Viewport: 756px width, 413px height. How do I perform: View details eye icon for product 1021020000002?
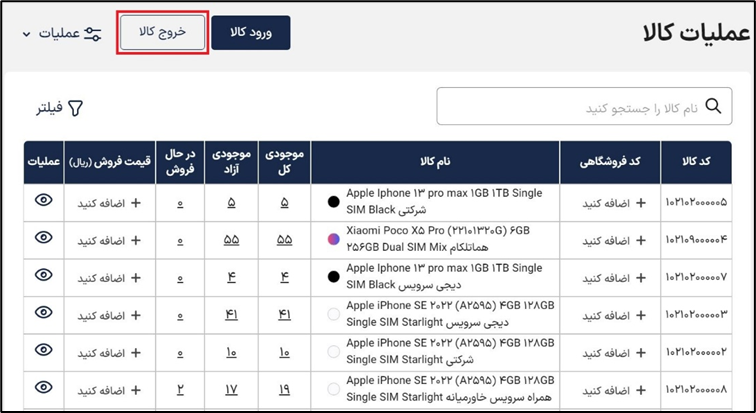[x=43, y=350]
